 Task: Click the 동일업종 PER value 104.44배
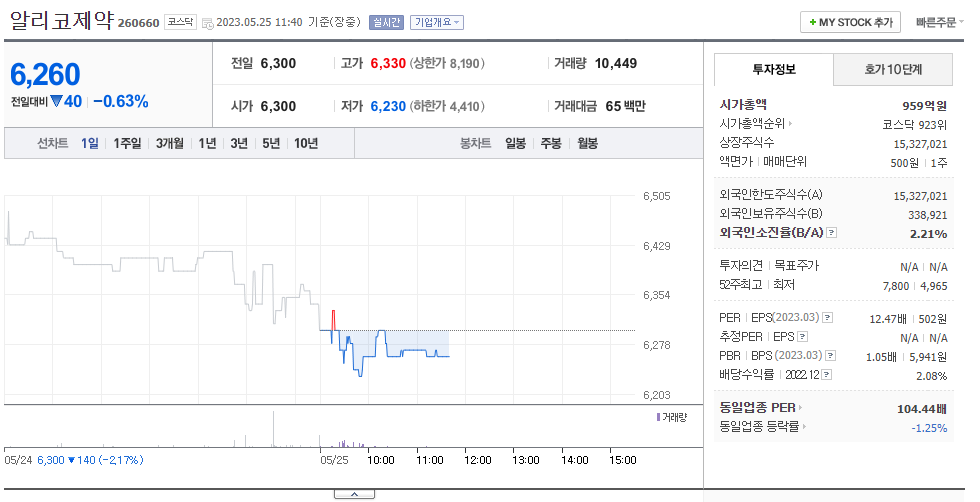pos(922,409)
